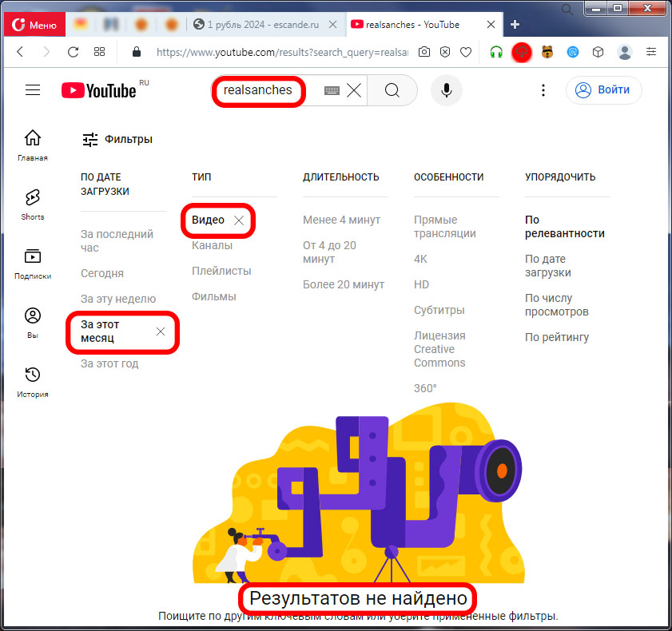Open YouTube settings three-dot menu
This screenshot has height=631, width=672.
[543, 90]
